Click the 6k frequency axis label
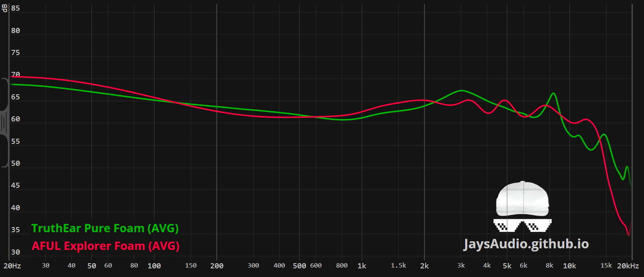 523,266
